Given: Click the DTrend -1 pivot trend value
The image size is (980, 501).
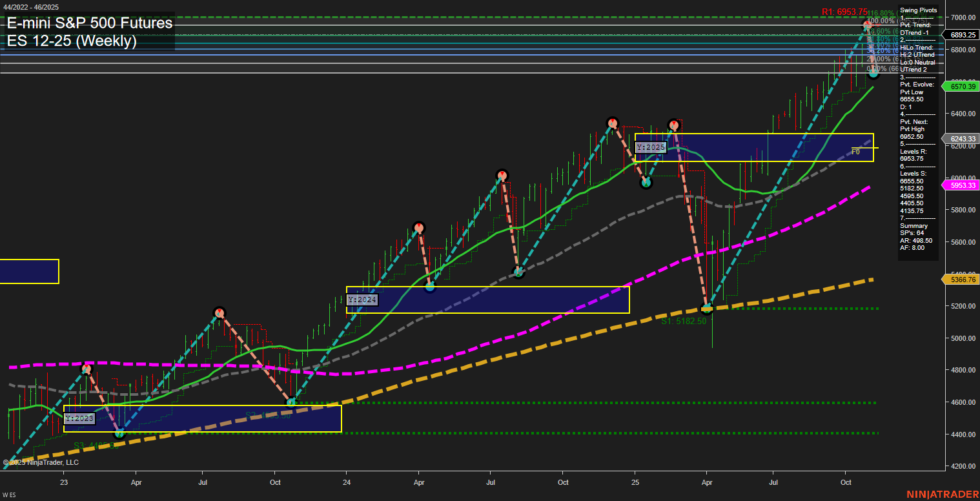Looking at the screenshot, I should pyautogui.click(x=914, y=32).
